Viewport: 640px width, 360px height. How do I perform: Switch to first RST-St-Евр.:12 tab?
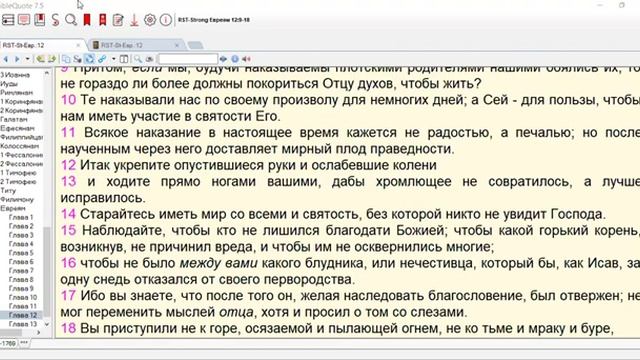24,45
